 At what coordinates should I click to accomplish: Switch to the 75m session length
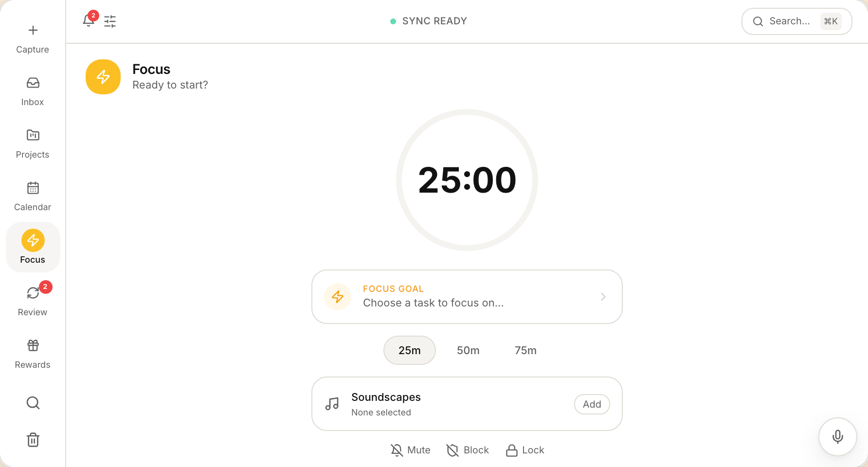click(x=525, y=350)
